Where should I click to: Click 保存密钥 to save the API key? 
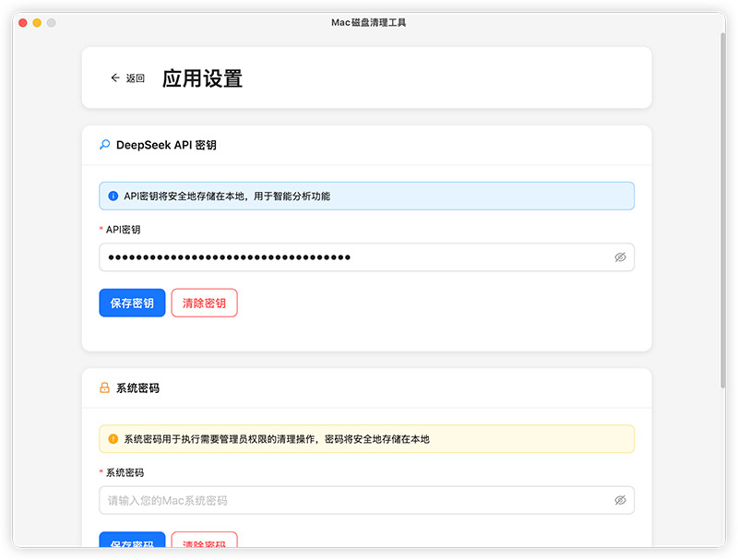point(132,303)
